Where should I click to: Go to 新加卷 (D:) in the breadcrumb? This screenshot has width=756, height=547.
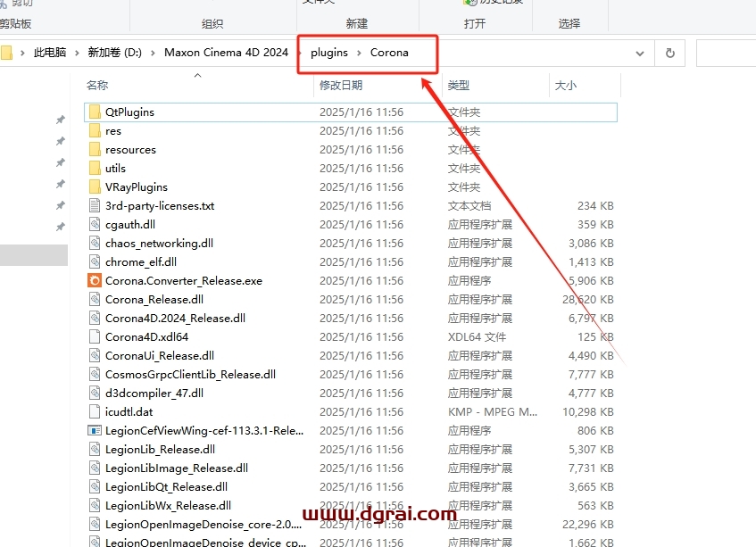115,53
